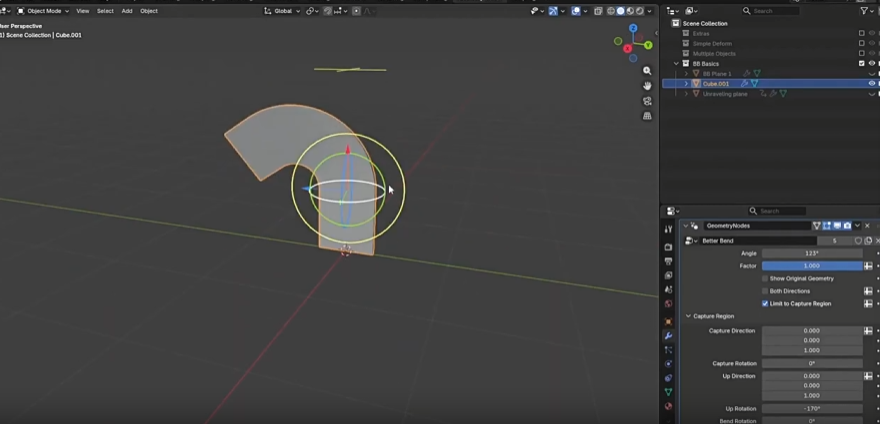The width and height of the screenshot is (880, 424).
Task: Click the Angle value field
Action: click(x=811, y=254)
